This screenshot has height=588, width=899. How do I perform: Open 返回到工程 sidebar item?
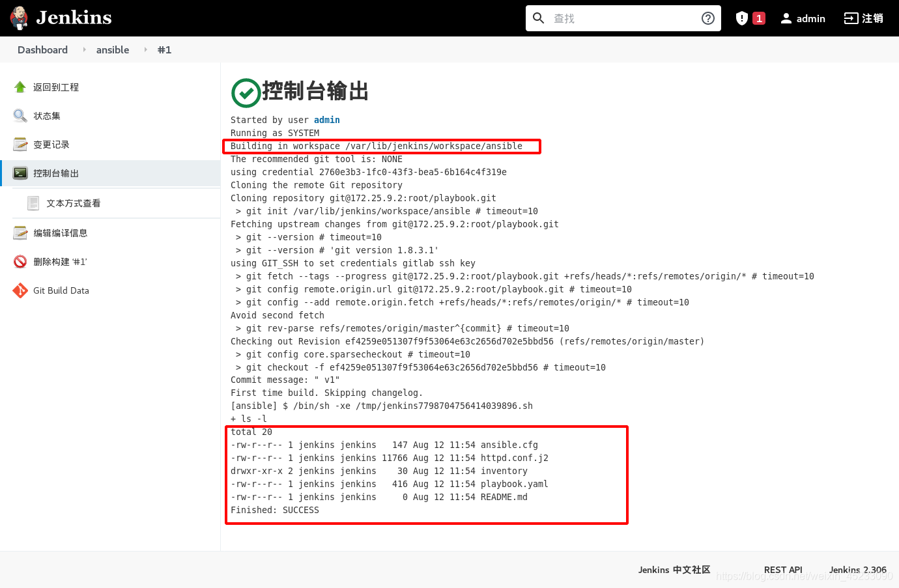coord(56,87)
